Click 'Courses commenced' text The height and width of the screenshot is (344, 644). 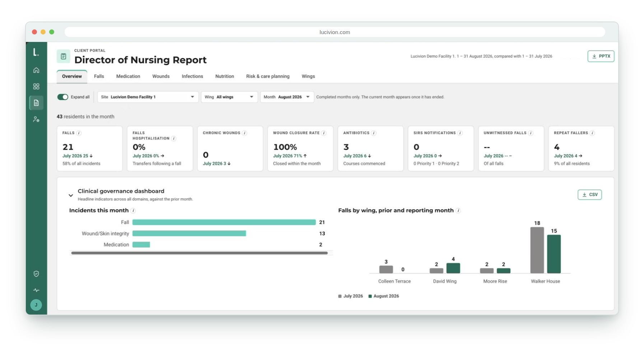pyautogui.click(x=364, y=164)
